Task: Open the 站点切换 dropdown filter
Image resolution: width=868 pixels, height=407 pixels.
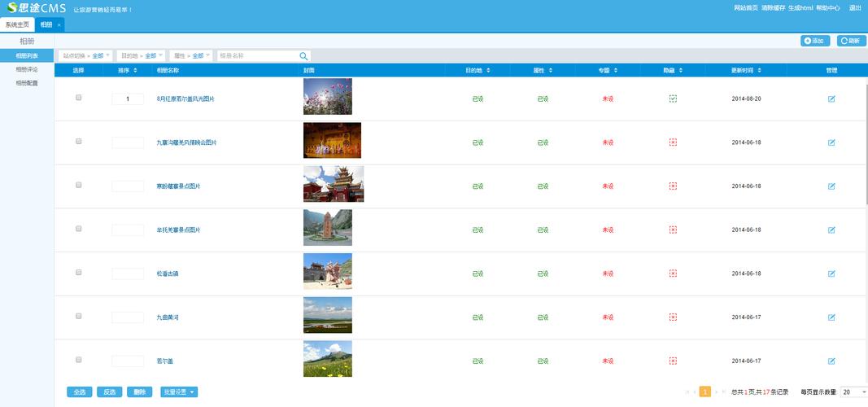Action: click(86, 56)
